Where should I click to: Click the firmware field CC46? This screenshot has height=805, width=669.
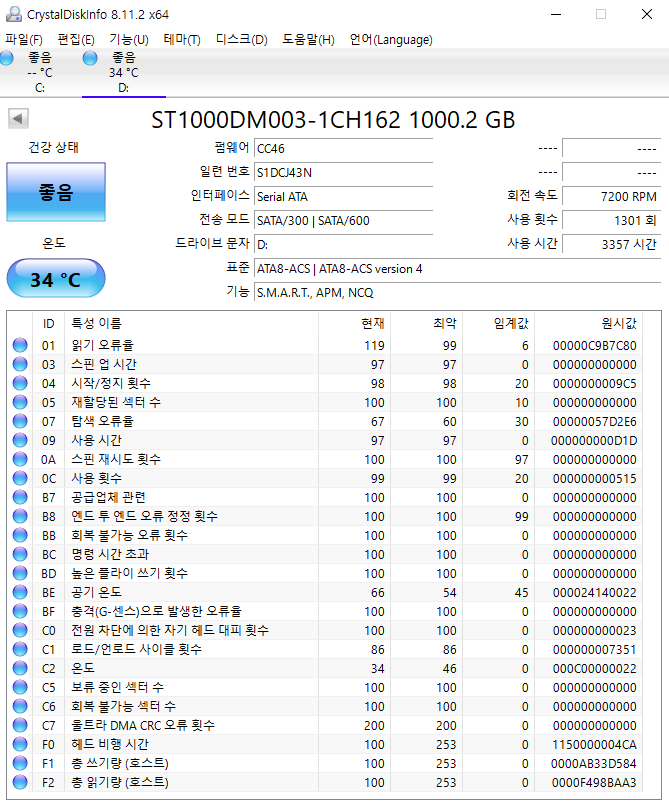click(343, 148)
